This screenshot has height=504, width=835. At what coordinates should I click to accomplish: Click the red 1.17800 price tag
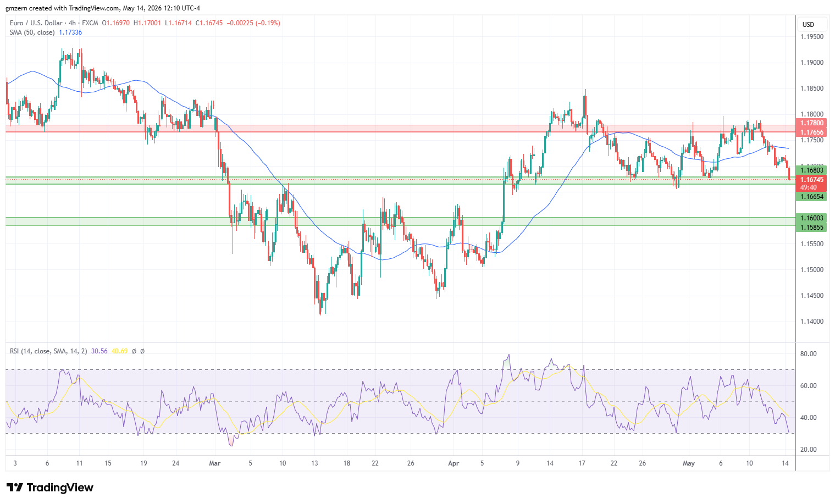tap(811, 123)
